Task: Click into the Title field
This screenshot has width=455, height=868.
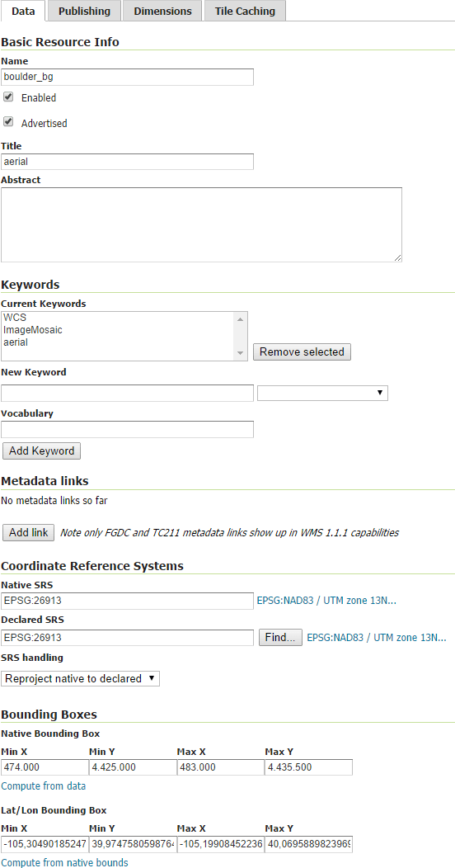Action: (127, 162)
